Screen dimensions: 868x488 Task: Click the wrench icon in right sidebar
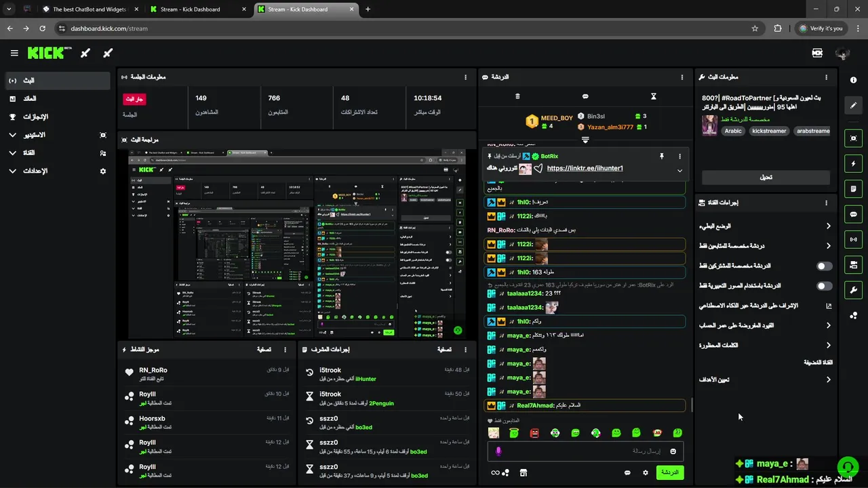point(853,290)
